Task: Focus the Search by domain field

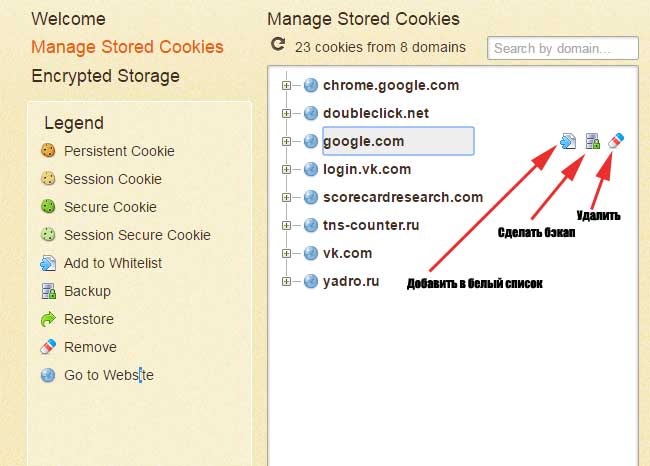Action: click(563, 48)
